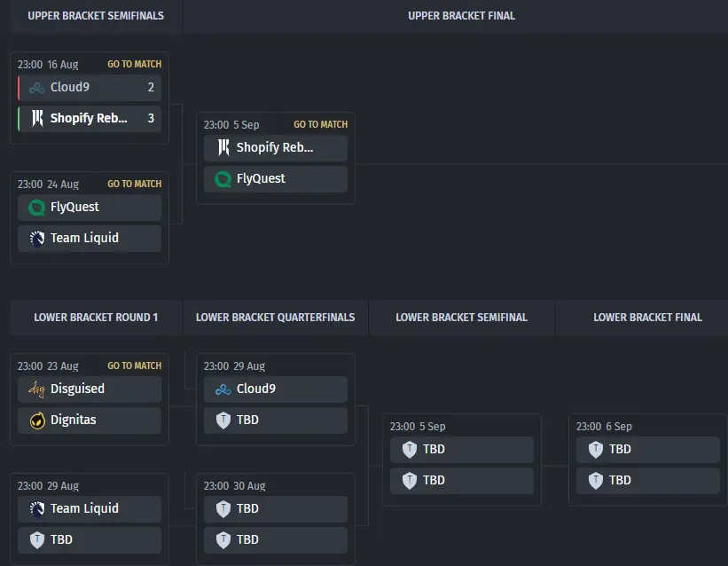Click first TBD shield in 5 Sep lower semifinal
The height and width of the screenshot is (566, 728).
(x=410, y=450)
